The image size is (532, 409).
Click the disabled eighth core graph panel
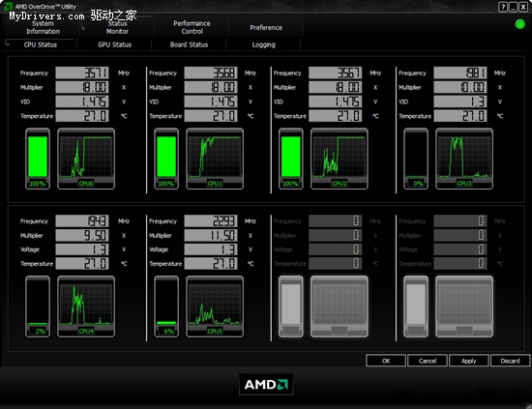(464, 307)
